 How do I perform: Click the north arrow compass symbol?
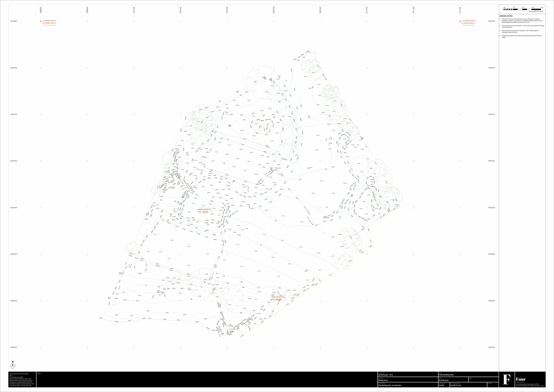click(x=13, y=366)
